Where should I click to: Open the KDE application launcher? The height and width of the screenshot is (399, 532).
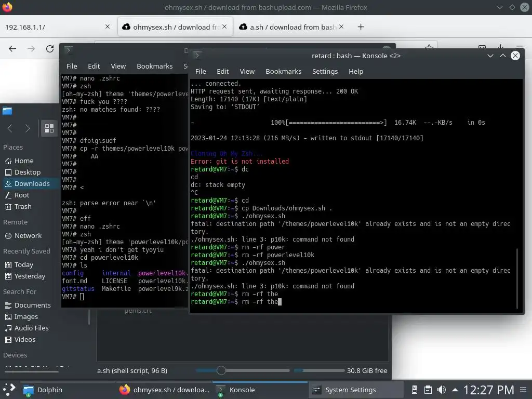(9, 390)
